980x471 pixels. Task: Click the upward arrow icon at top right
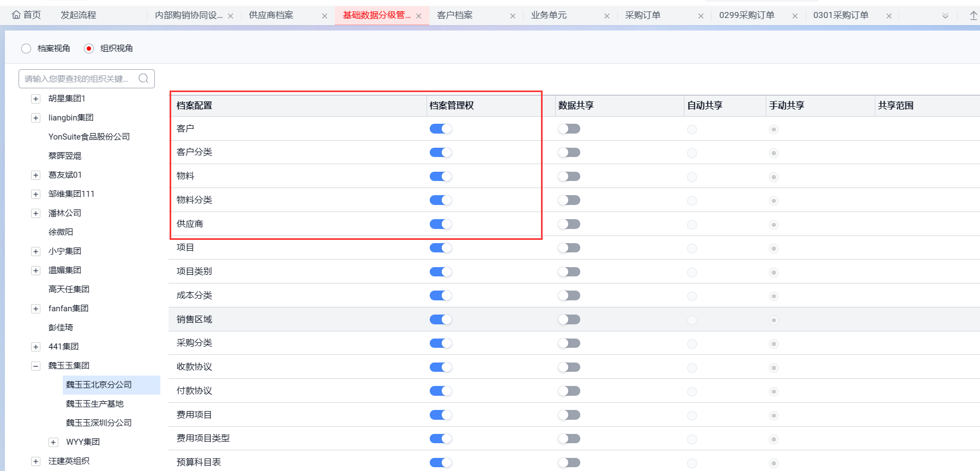(x=973, y=16)
